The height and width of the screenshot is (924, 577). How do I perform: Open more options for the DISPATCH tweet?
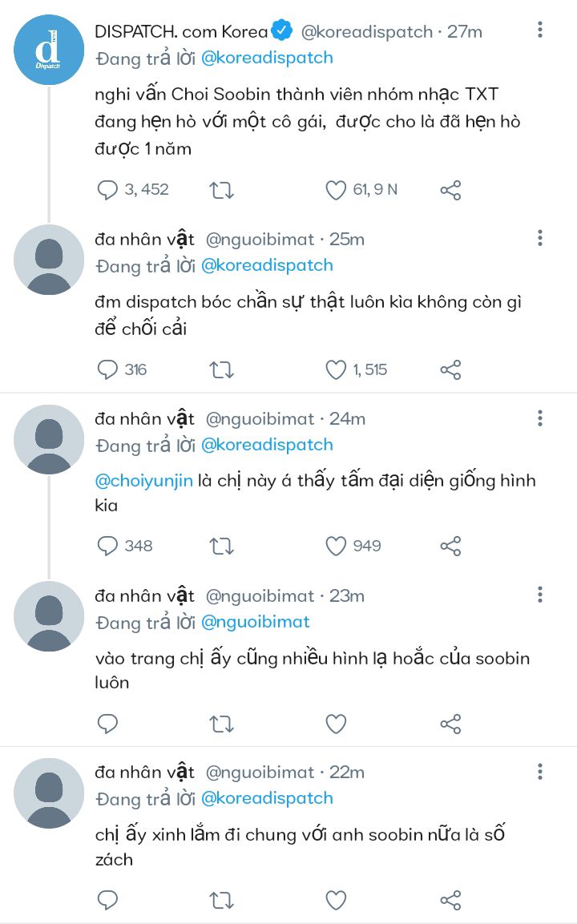tap(541, 31)
